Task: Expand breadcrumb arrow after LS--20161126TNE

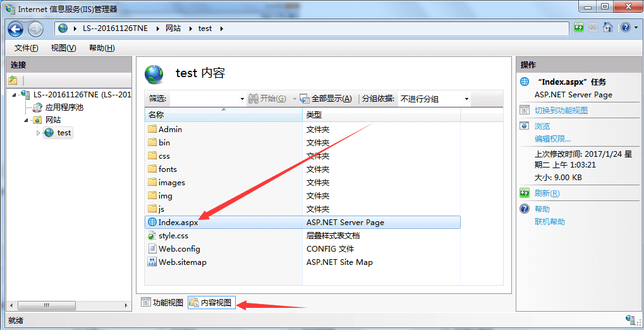Action: pos(157,29)
